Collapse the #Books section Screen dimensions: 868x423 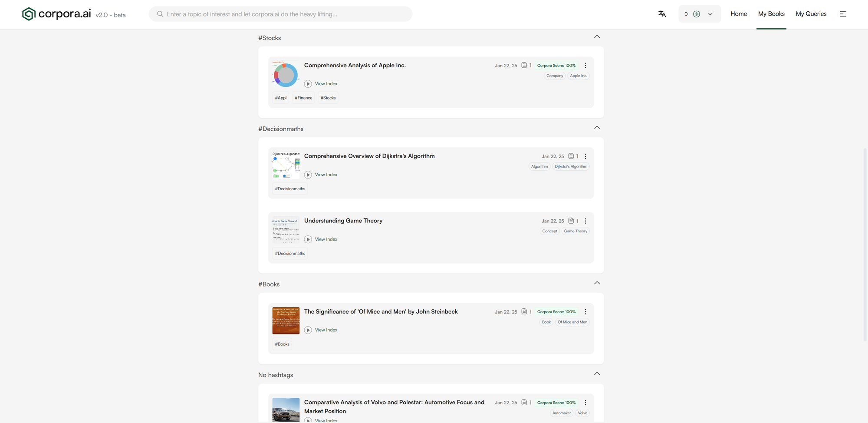597,283
